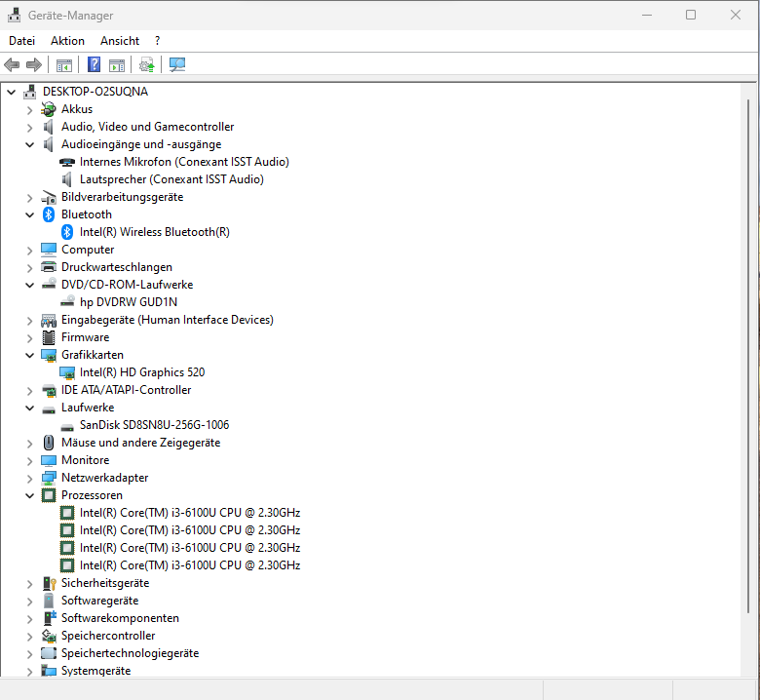The height and width of the screenshot is (700, 760).
Task: Click the Intel Wireless Bluetooth device icon
Action: [67, 232]
